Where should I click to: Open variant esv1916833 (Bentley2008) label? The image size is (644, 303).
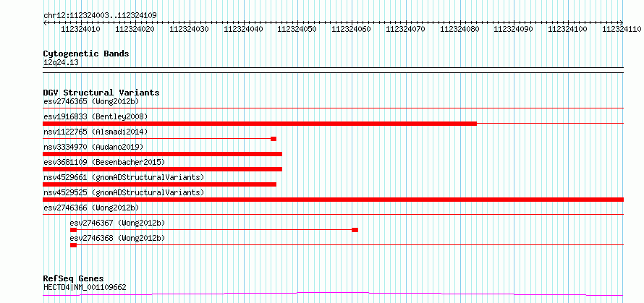pyautogui.click(x=96, y=116)
